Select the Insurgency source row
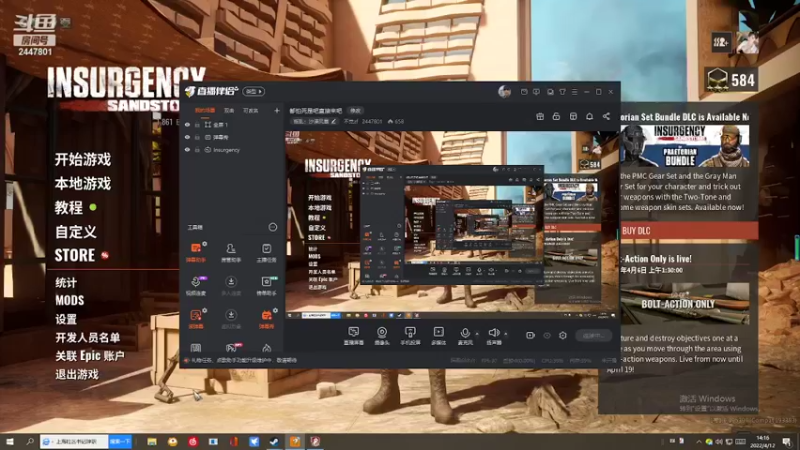This screenshot has width=800, height=450. tap(232, 150)
